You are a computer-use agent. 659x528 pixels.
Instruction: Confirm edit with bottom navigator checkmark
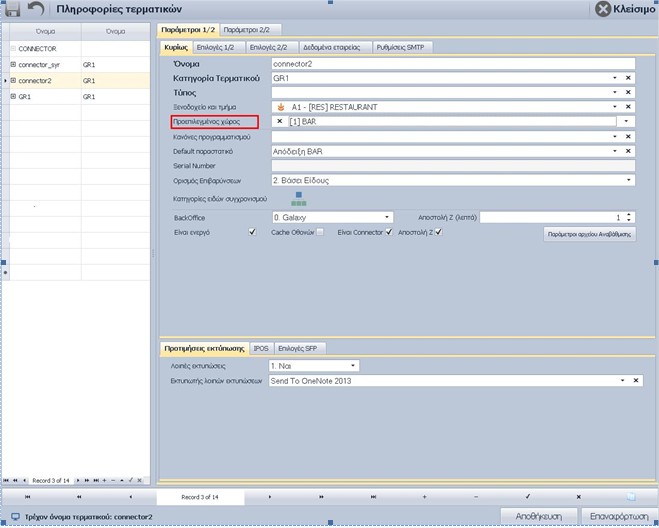coord(527,496)
